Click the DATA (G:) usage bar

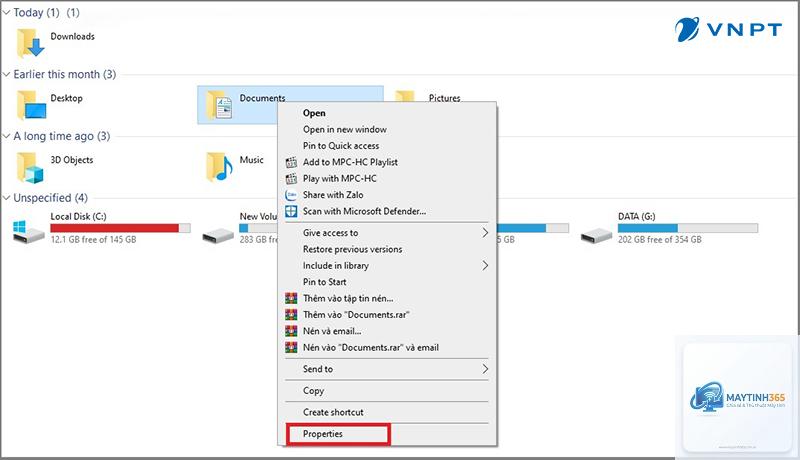point(688,228)
